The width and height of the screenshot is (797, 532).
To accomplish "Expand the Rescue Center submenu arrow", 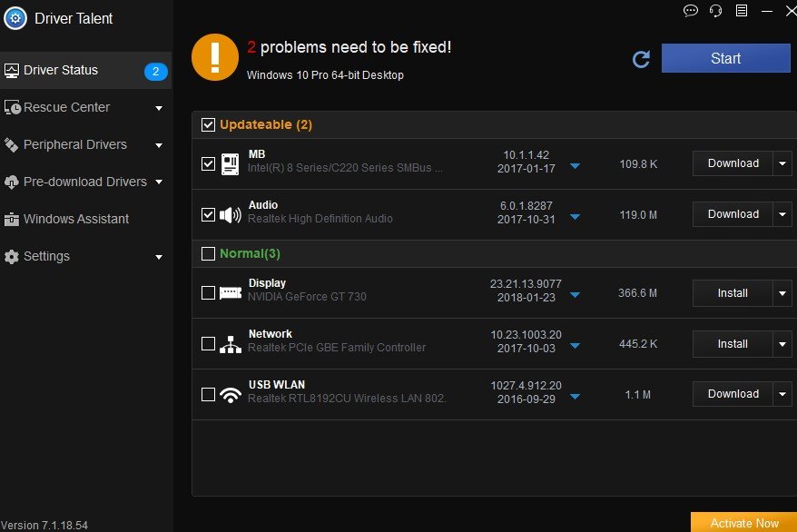I will pos(159,108).
